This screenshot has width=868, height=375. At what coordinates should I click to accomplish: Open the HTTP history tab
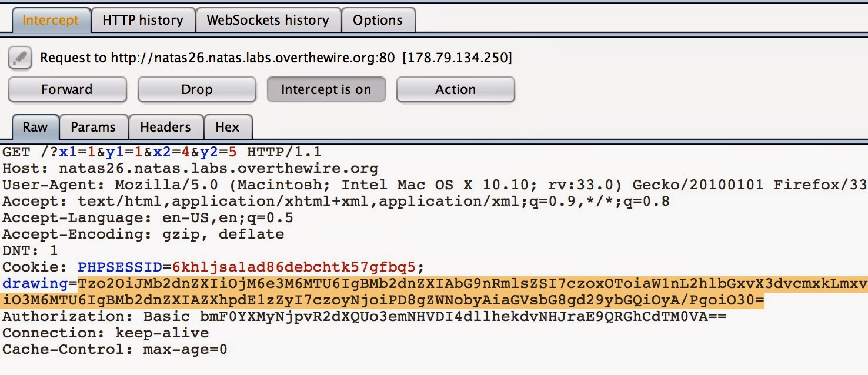tap(142, 19)
